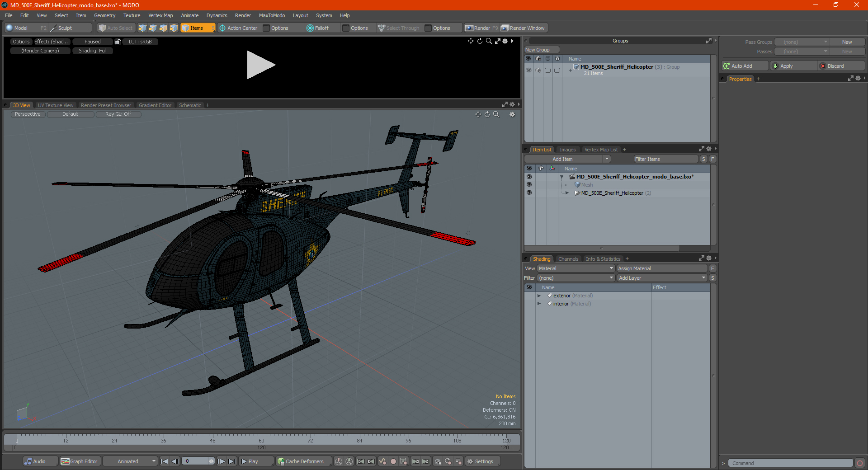Click the 3D viewport pan move icon

click(x=478, y=114)
